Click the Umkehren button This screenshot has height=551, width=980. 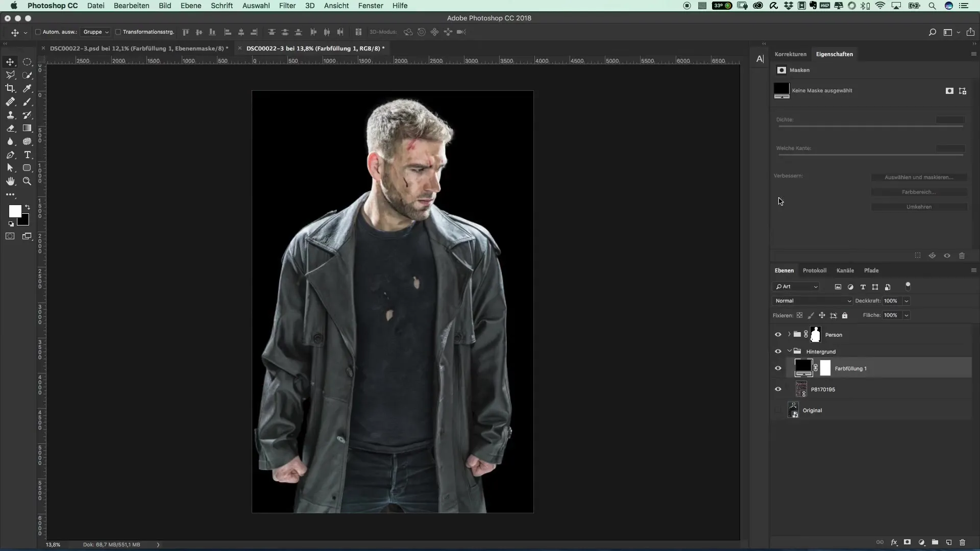click(x=919, y=207)
